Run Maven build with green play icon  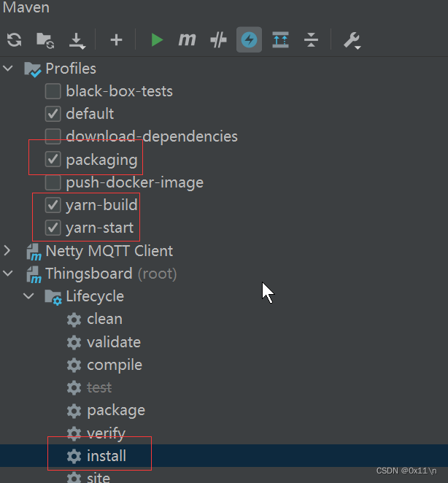pyautogui.click(x=157, y=40)
